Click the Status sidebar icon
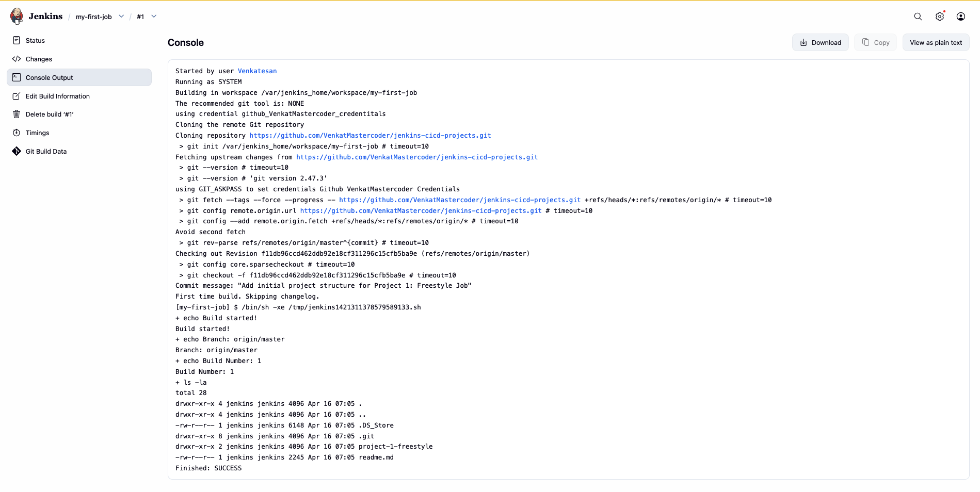This screenshot has width=980, height=492. (17, 40)
